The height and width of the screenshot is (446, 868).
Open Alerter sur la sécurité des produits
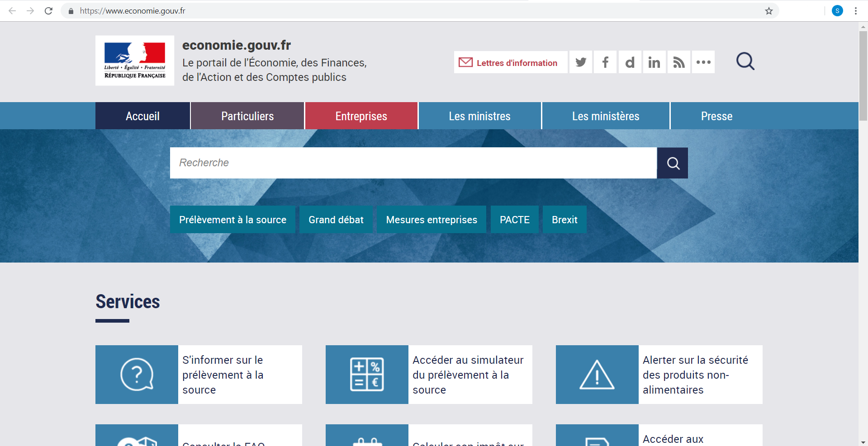696,375
